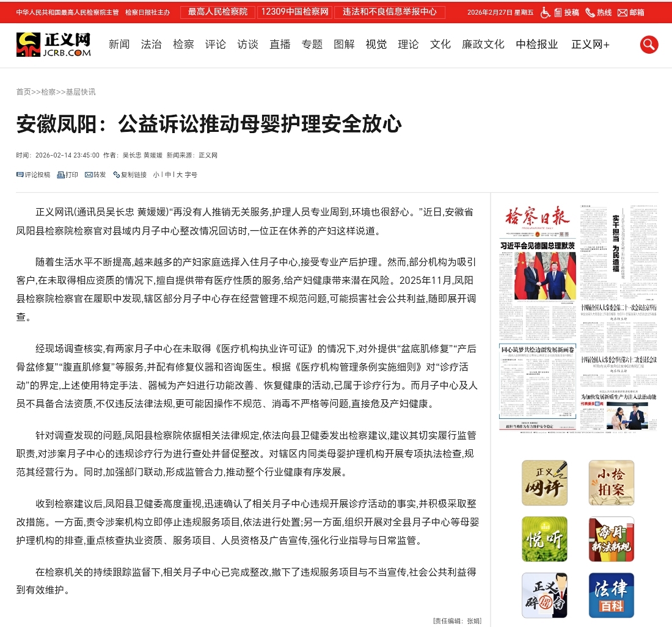Click the 12309中国检察网 top bar button

(295, 12)
